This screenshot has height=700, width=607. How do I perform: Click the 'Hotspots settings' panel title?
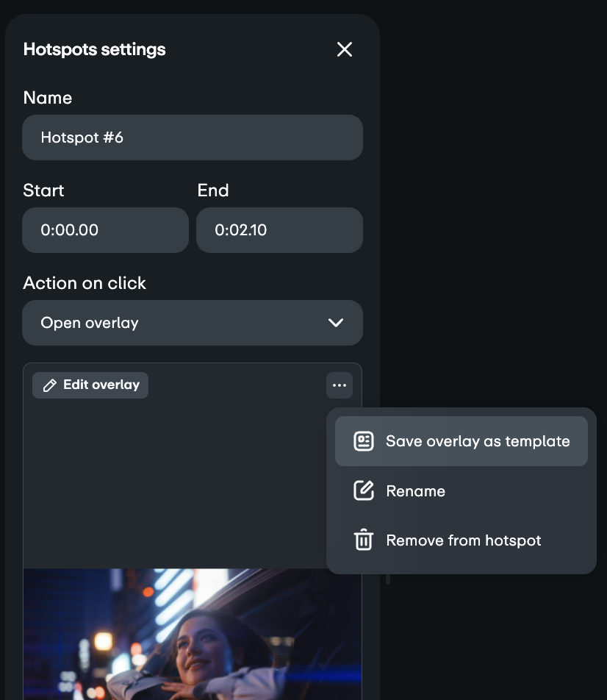click(95, 49)
